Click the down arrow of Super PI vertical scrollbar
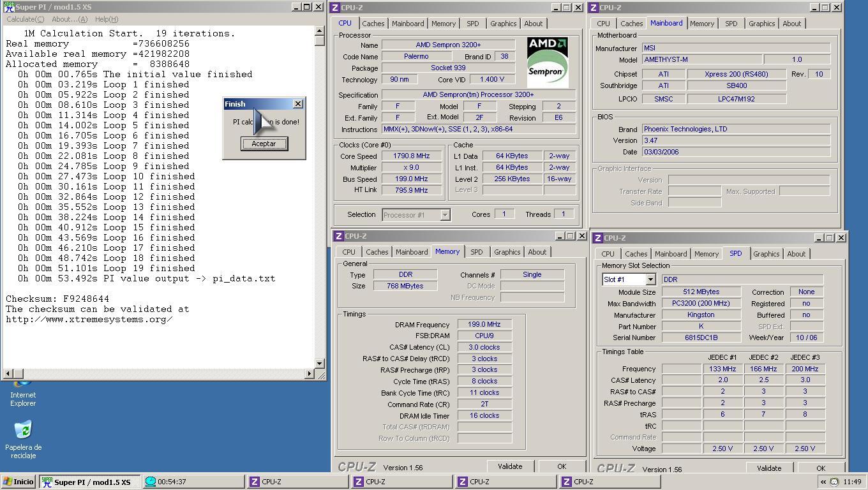 (320, 364)
